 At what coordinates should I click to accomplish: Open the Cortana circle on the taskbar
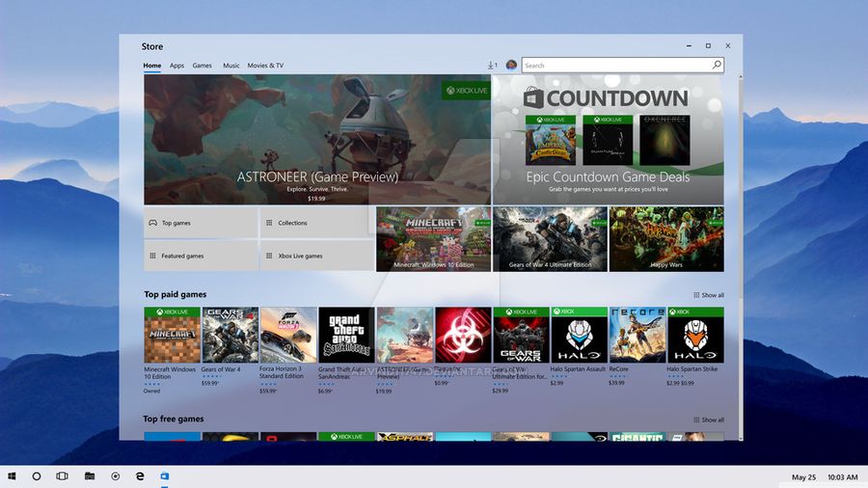37,476
